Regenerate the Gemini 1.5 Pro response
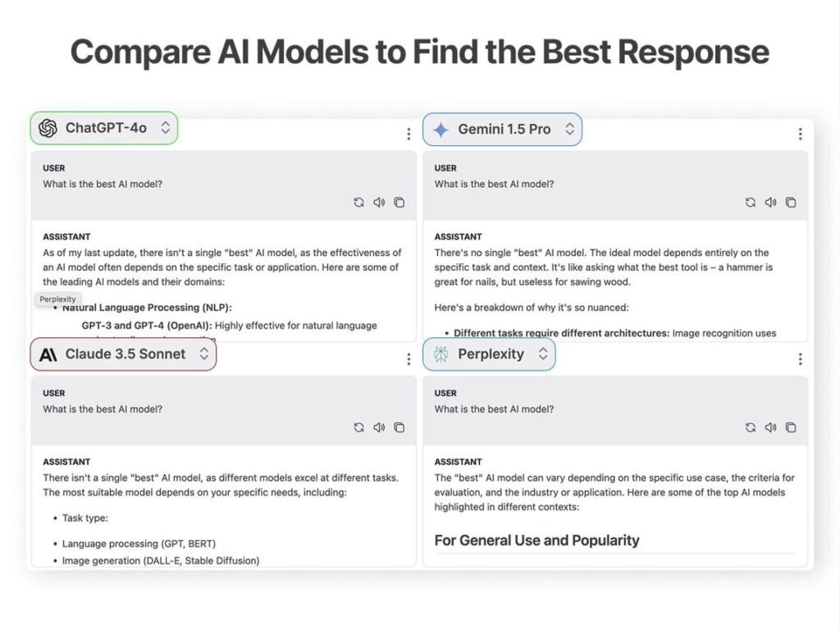Image resolution: width=840 pixels, height=631 pixels. (x=751, y=202)
